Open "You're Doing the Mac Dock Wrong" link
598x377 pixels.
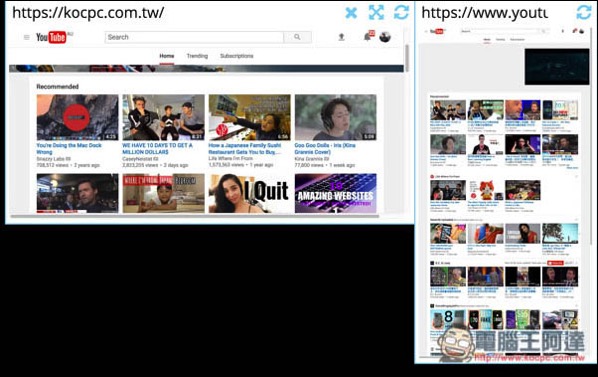pos(69,149)
